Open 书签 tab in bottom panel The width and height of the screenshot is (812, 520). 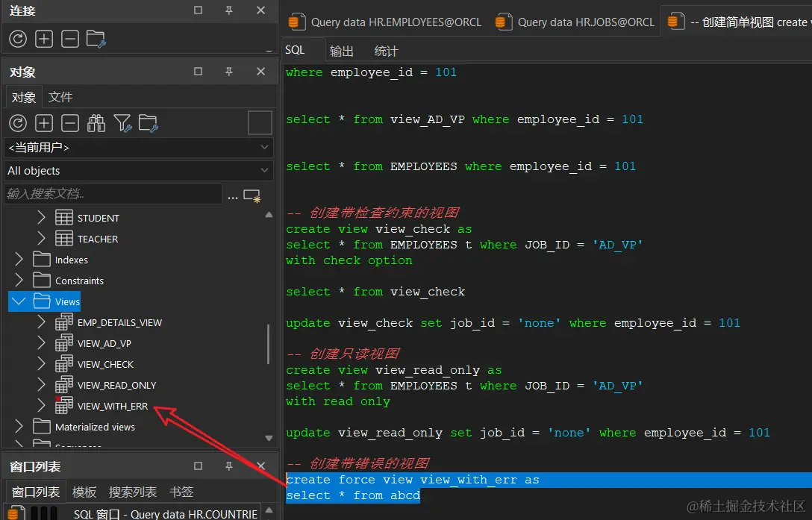point(181,492)
